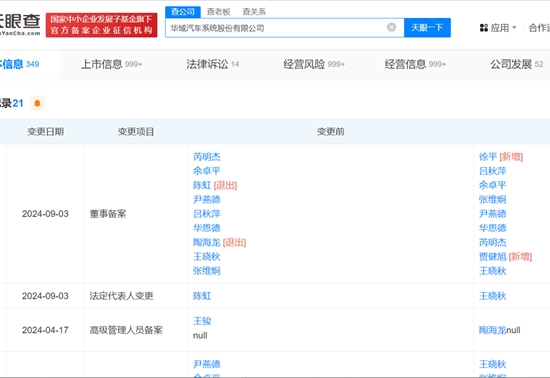Open 芮明杰 in the after-change column
Screen dimensions: 550x378
(x=492, y=242)
